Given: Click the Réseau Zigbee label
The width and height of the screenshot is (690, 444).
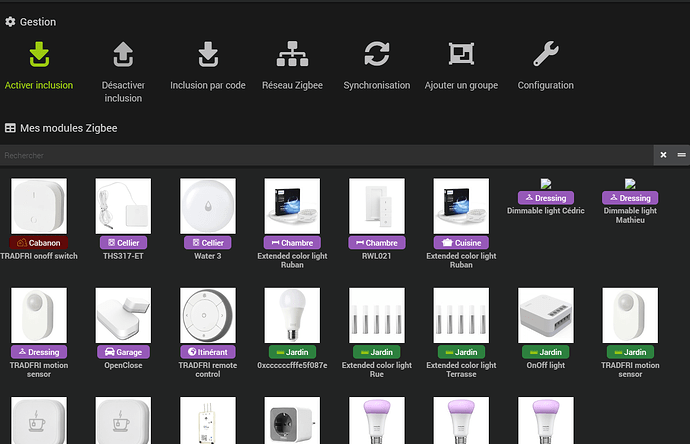Looking at the screenshot, I should tap(292, 85).
